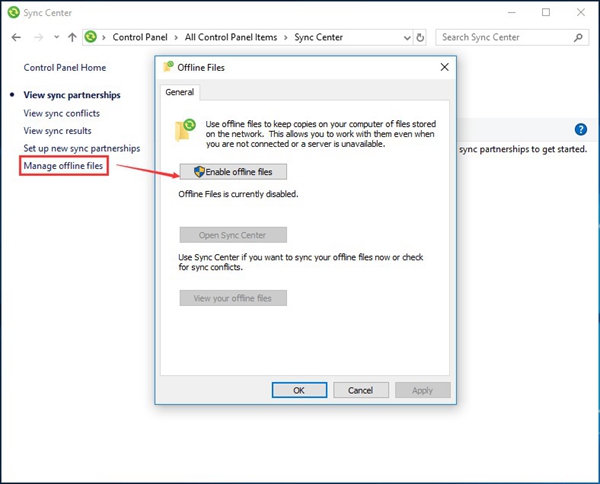Image resolution: width=600 pixels, height=484 pixels.
Task: Select View sync partnerships
Action: 72,95
